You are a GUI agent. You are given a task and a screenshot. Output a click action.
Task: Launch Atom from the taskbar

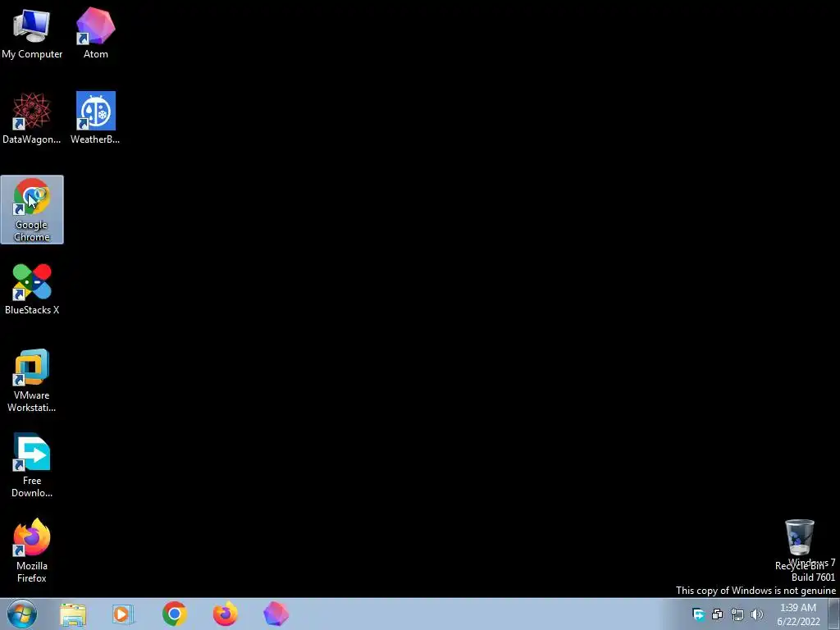pyautogui.click(x=276, y=614)
